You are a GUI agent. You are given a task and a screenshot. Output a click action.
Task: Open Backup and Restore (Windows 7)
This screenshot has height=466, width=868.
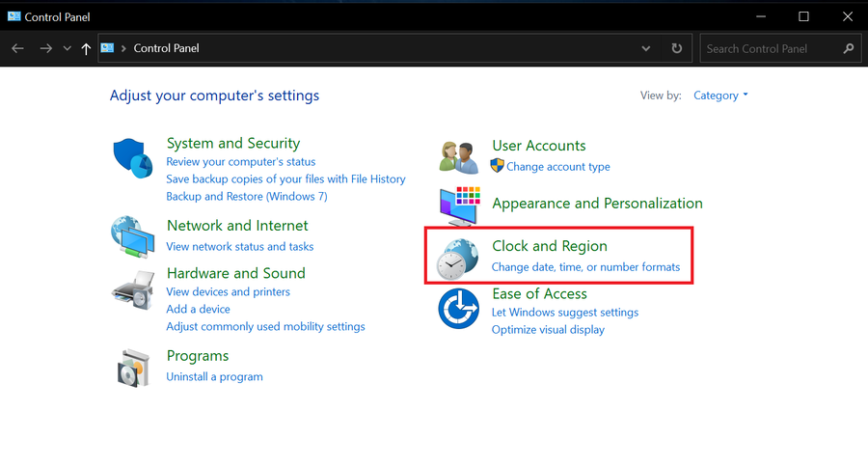[246, 196]
